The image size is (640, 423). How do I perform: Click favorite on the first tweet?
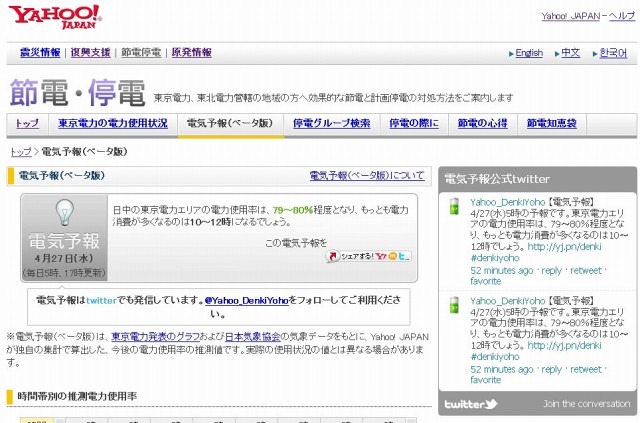point(485,281)
